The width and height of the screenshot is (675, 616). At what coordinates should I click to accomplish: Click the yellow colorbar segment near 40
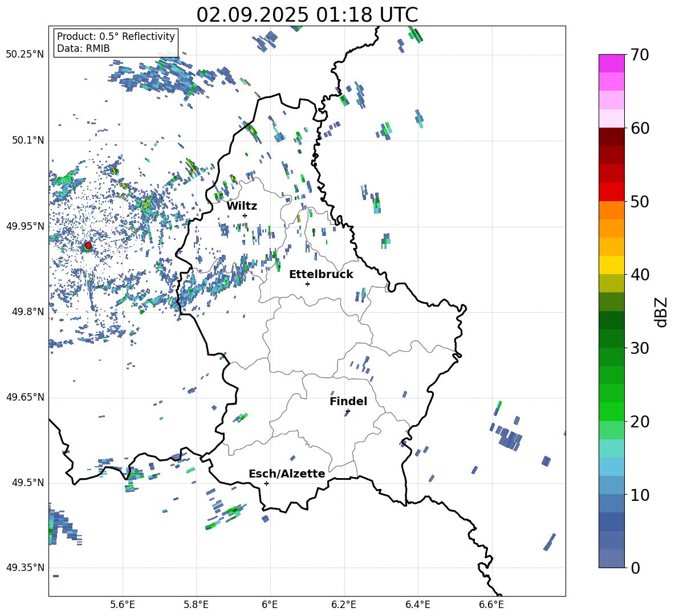[611, 265]
